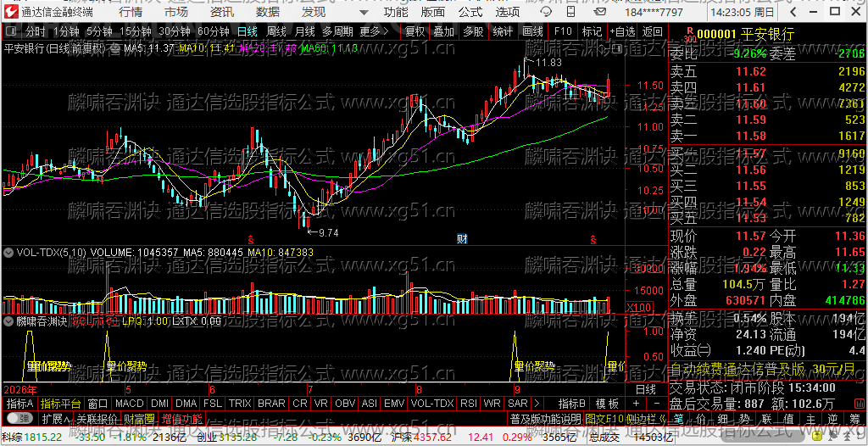Click the 势 trend sidebar icon
This screenshot has height=446, width=868.
click(744, 417)
